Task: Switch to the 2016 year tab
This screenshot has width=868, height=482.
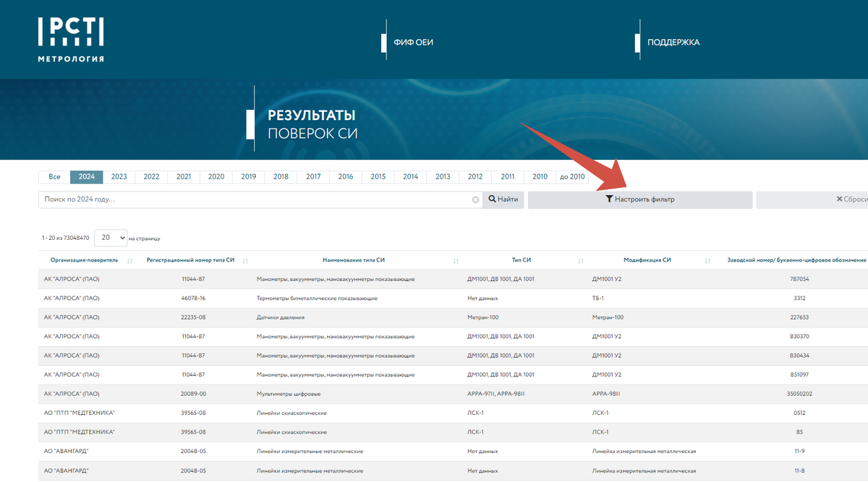Action: [x=346, y=177]
